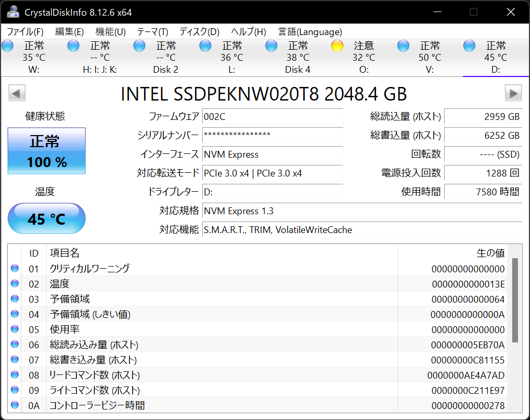Open the ヘルプ(H) menu
The image size is (530, 420).
[x=247, y=31]
